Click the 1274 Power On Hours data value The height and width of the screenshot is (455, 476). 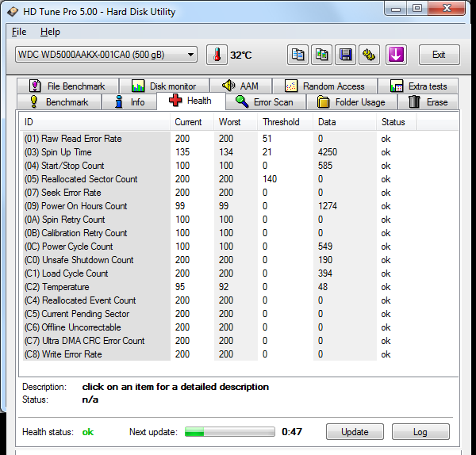pos(328,206)
